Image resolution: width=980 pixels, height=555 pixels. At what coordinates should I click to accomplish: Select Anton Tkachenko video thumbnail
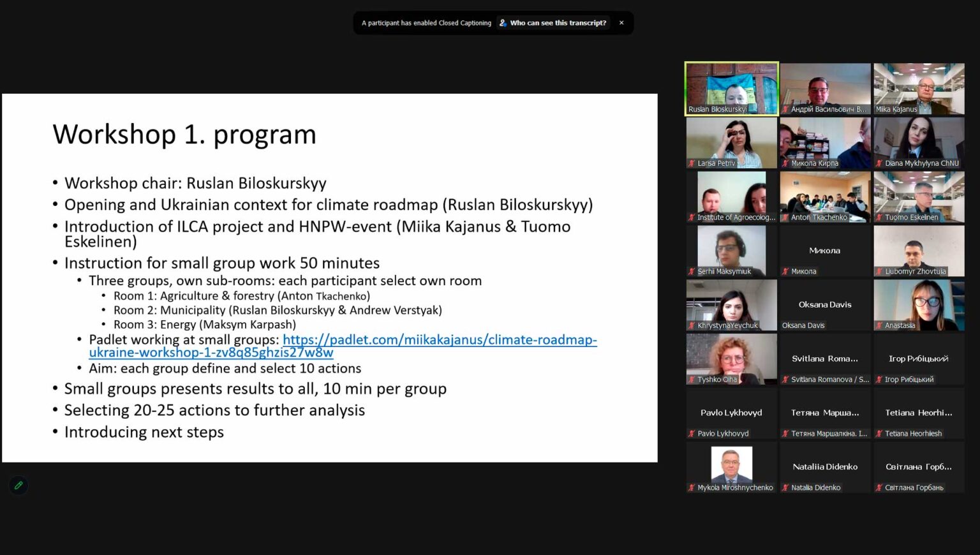coord(825,197)
